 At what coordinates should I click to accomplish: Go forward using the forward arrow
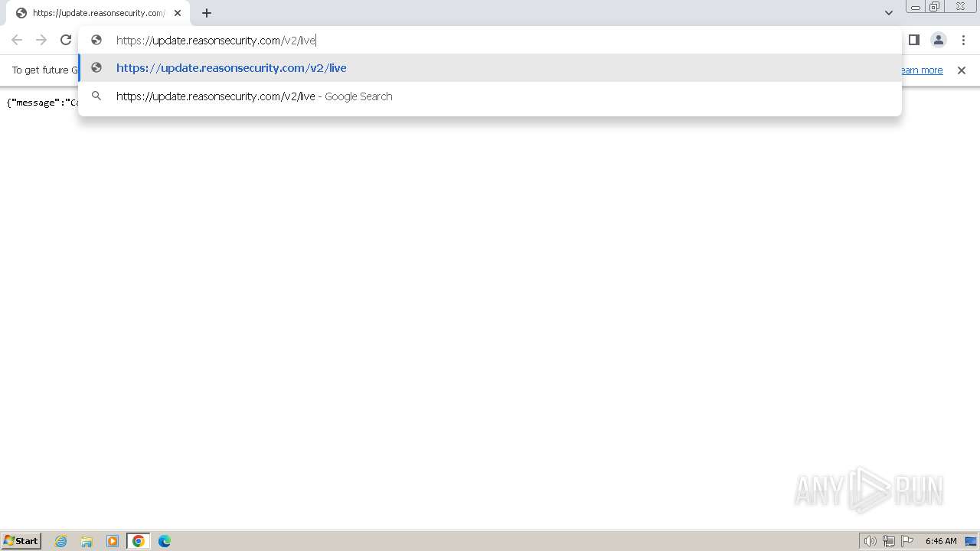pyautogui.click(x=41, y=40)
